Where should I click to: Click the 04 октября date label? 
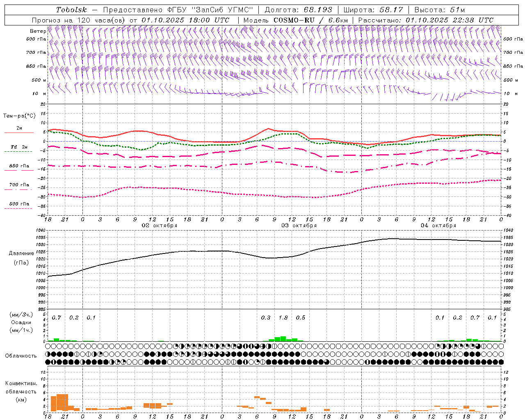click(x=438, y=226)
